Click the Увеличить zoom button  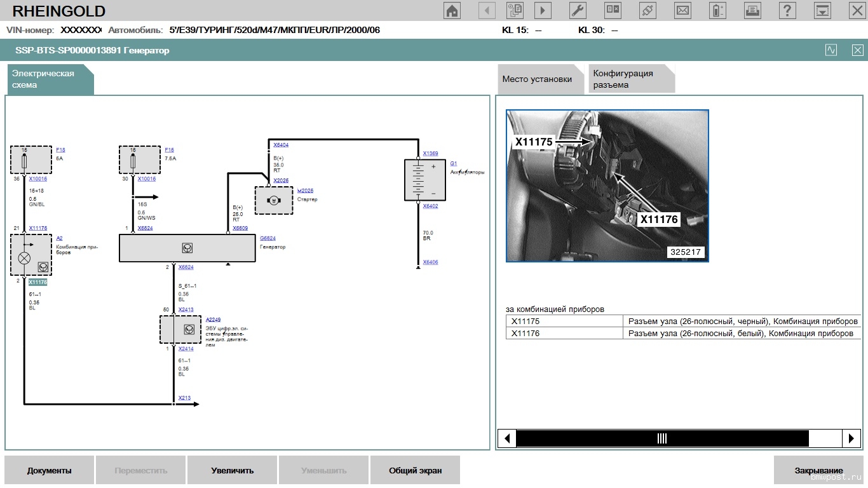pyautogui.click(x=232, y=471)
